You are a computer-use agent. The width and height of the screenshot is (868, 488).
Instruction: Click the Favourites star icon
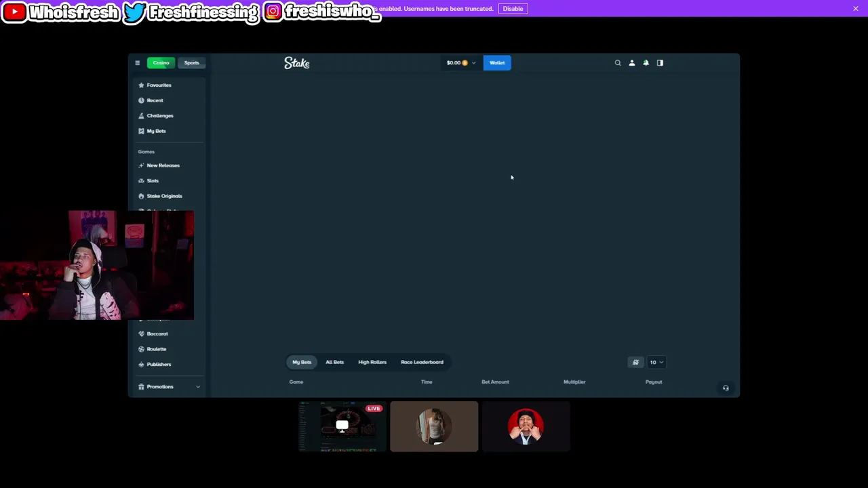[x=141, y=85]
